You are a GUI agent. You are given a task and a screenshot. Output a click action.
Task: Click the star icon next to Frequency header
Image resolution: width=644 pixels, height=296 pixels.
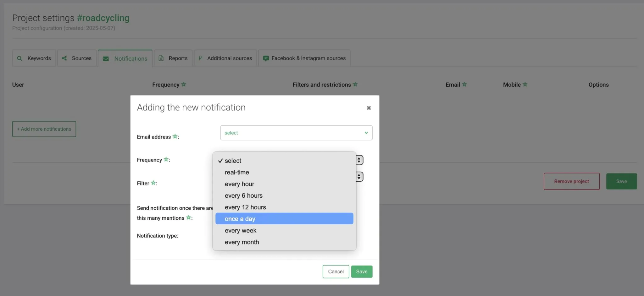point(184,85)
